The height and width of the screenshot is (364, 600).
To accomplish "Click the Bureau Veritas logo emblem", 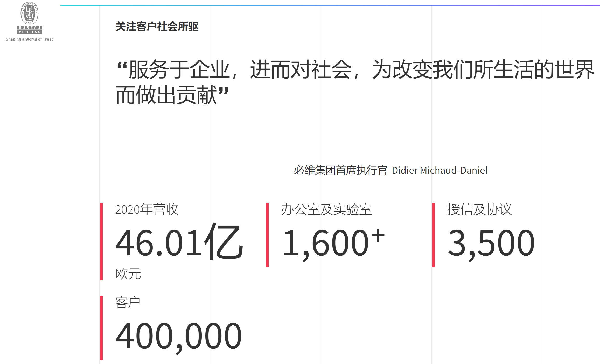I will click(29, 13).
